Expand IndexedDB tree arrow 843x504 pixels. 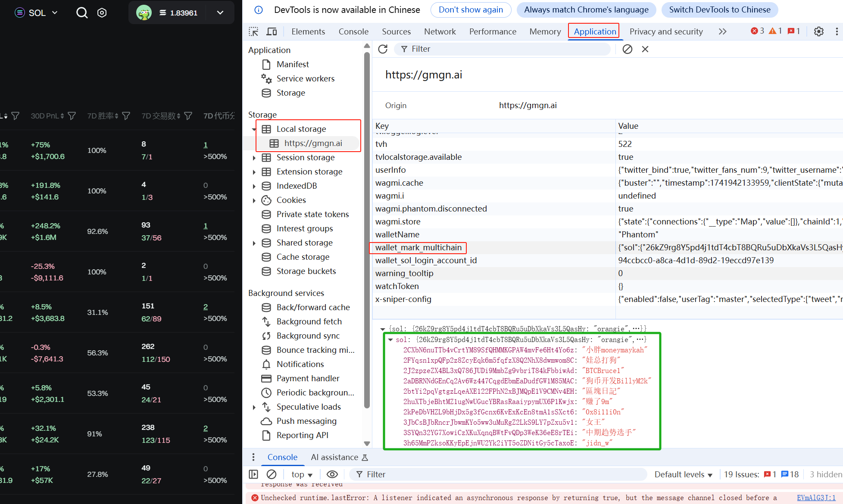[254, 186]
